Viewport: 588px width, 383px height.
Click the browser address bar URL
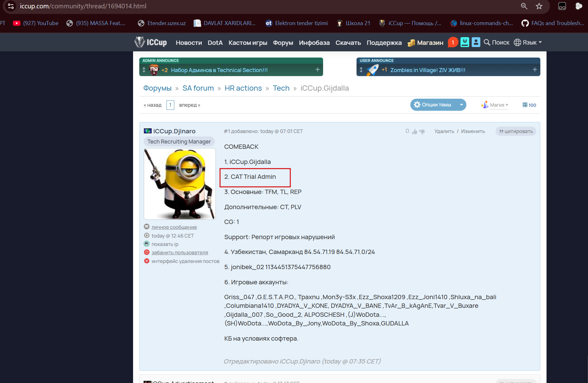click(x=83, y=6)
